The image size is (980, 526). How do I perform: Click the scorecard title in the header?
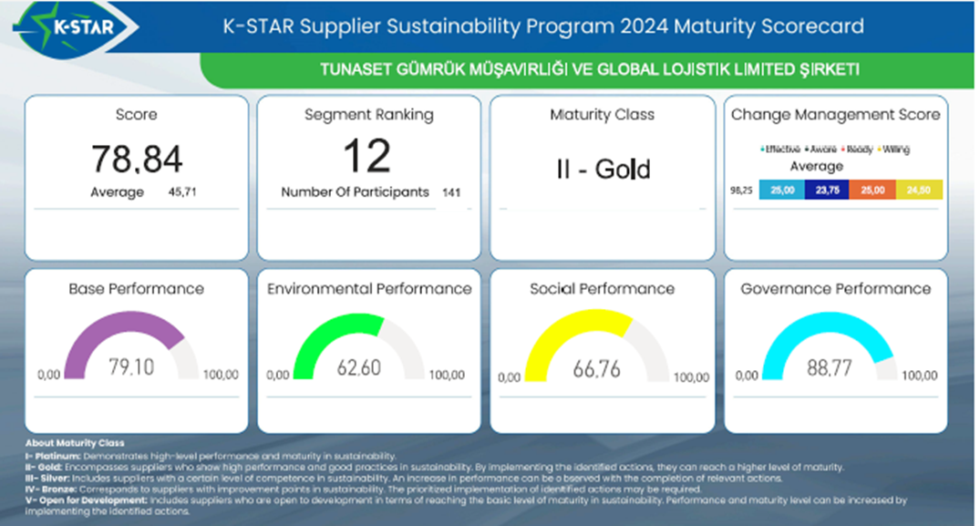[x=543, y=26]
